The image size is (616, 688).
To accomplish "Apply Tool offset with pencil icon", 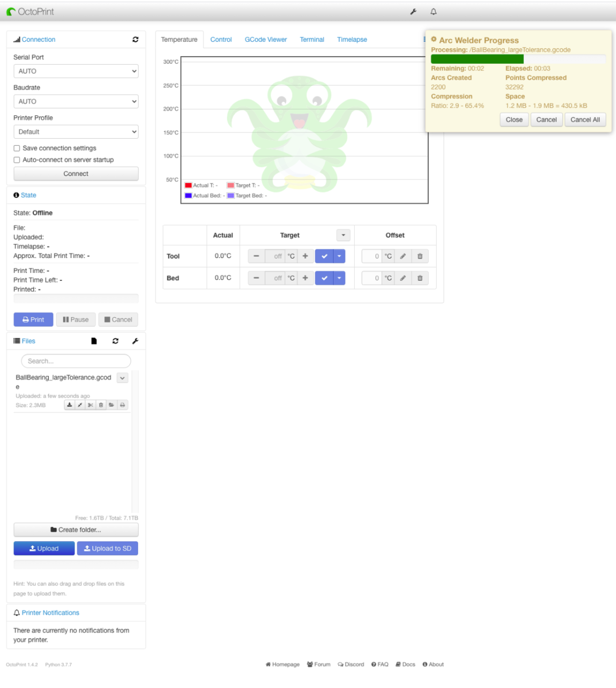I will (x=403, y=256).
